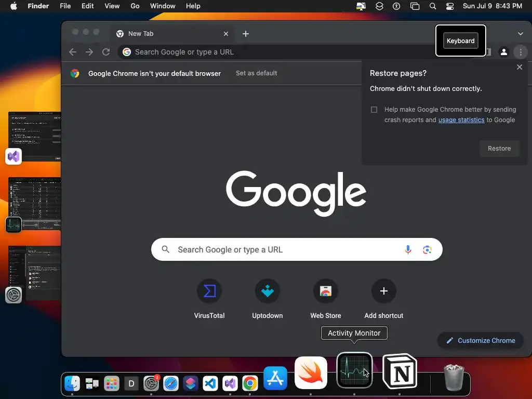Check the crash reports checkbox

pyautogui.click(x=374, y=110)
